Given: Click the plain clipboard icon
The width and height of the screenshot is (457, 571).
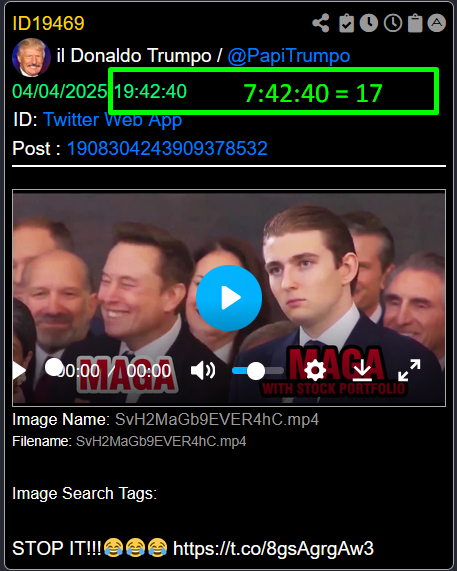Looking at the screenshot, I should (x=415, y=23).
